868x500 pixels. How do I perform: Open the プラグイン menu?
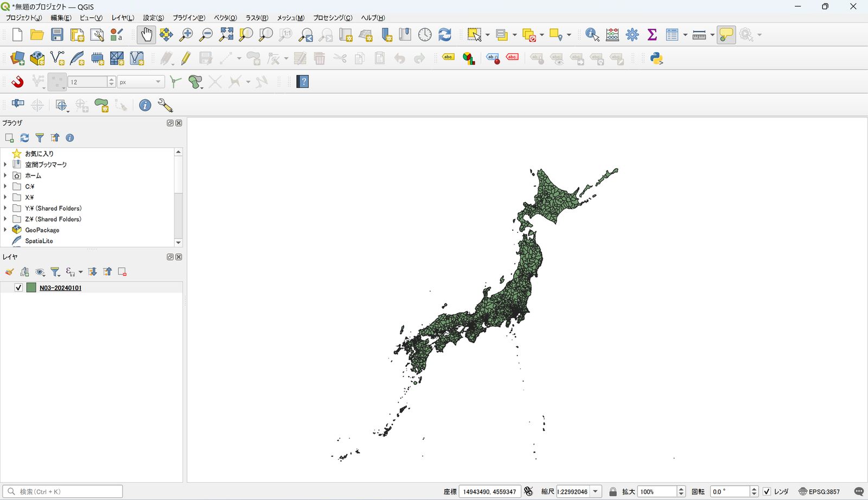click(x=189, y=18)
